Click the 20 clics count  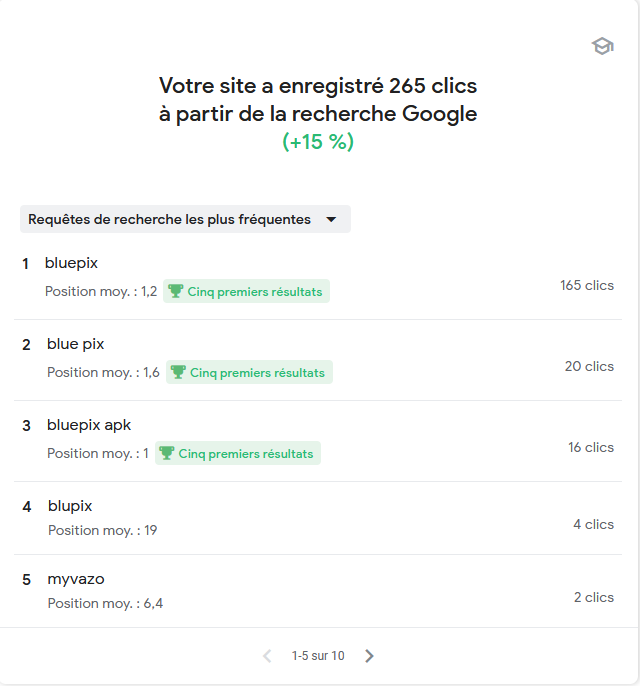(589, 367)
